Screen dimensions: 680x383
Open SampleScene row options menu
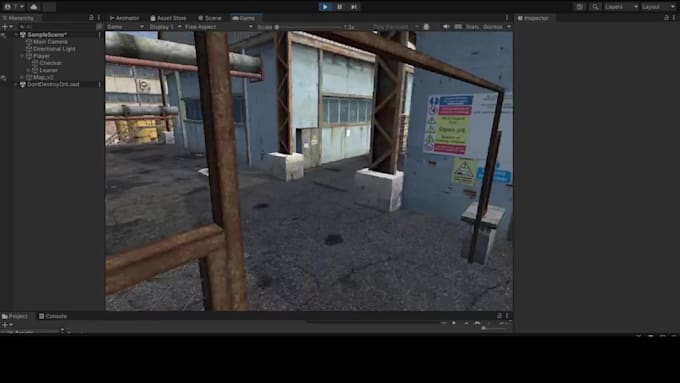99,35
